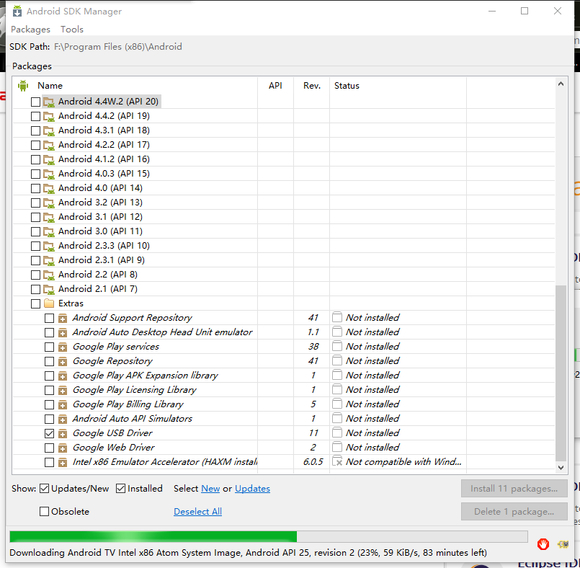Open the log window icon beside stop
The width and height of the screenshot is (580, 568).
pos(563,544)
